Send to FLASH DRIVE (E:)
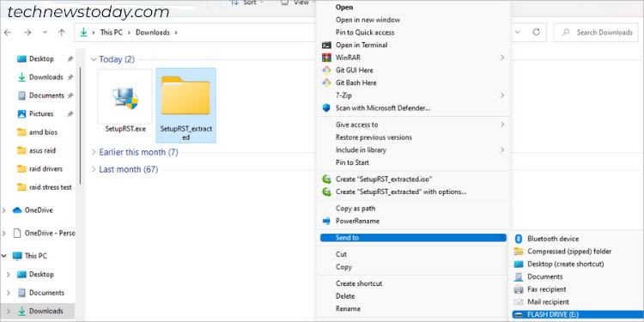 pos(578,314)
